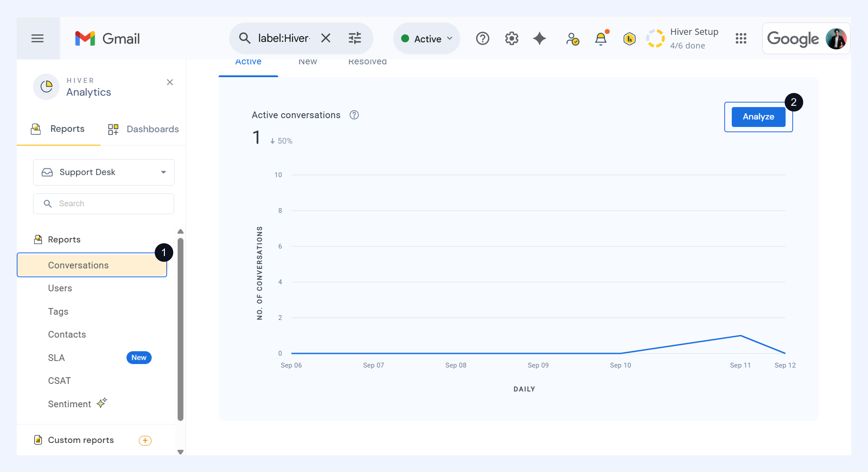Open the Tags report
Viewport: 868px width, 472px height.
click(x=58, y=312)
